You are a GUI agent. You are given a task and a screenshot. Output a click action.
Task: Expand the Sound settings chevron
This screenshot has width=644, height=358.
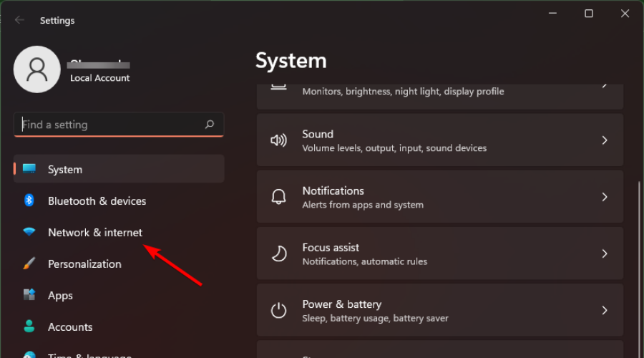pyautogui.click(x=605, y=140)
